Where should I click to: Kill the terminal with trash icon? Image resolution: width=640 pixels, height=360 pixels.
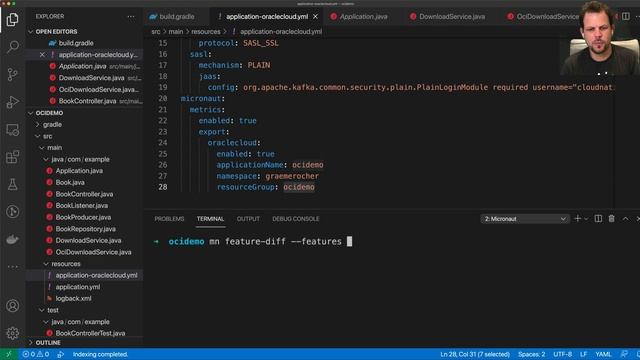click(611, 219)
